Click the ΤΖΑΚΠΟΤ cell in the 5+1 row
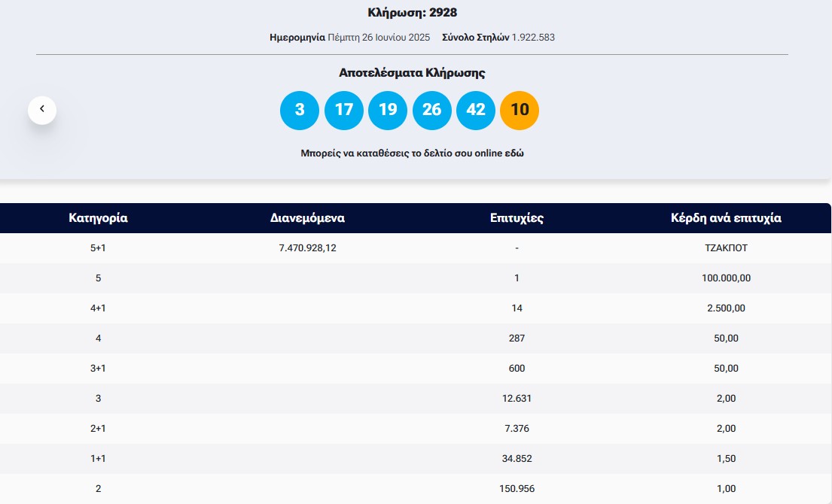The width and height of the screenshot is (832, 504). [x=726, y=247]
